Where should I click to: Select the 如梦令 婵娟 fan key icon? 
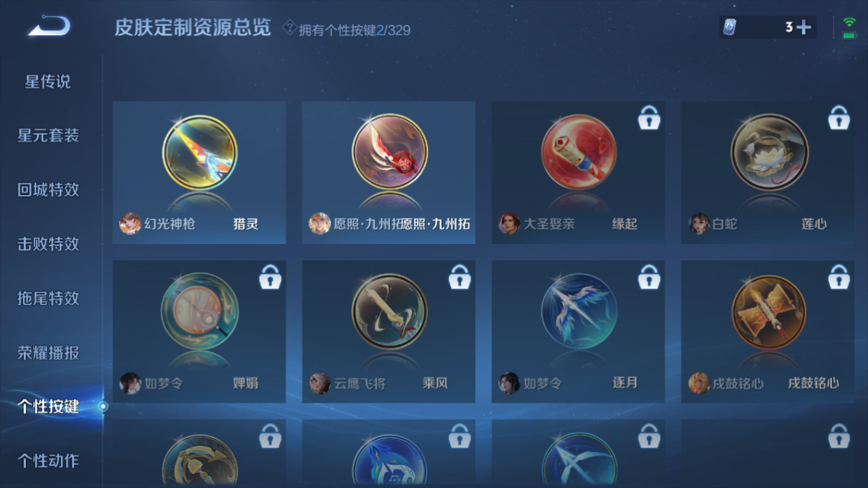(x=200, y=311)
